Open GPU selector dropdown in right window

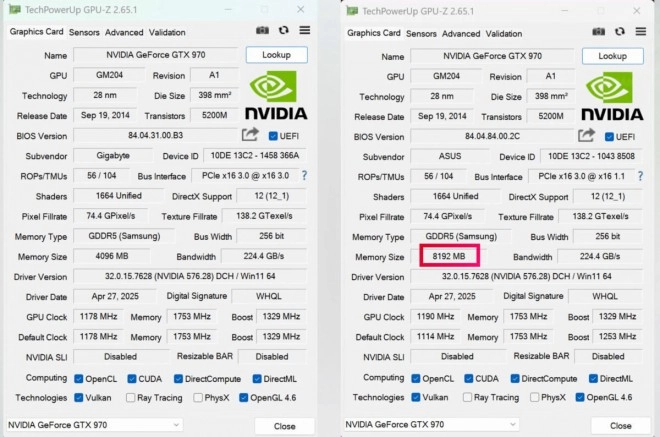click(431, 424)
